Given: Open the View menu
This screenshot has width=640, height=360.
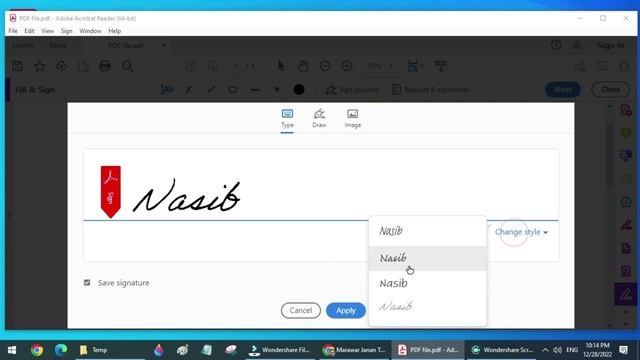Looking at the screenshot, I should coord(47,31).
